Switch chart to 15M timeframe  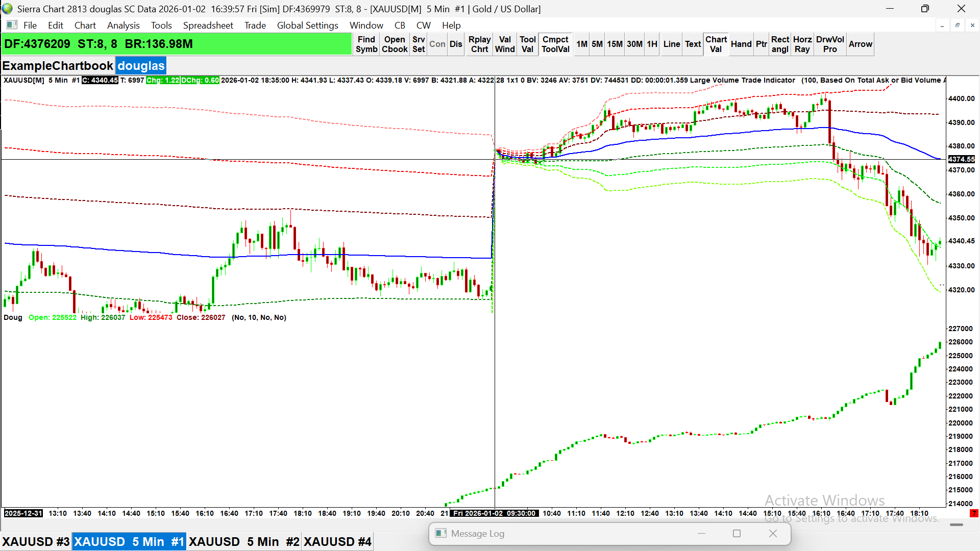click(614, 44)
